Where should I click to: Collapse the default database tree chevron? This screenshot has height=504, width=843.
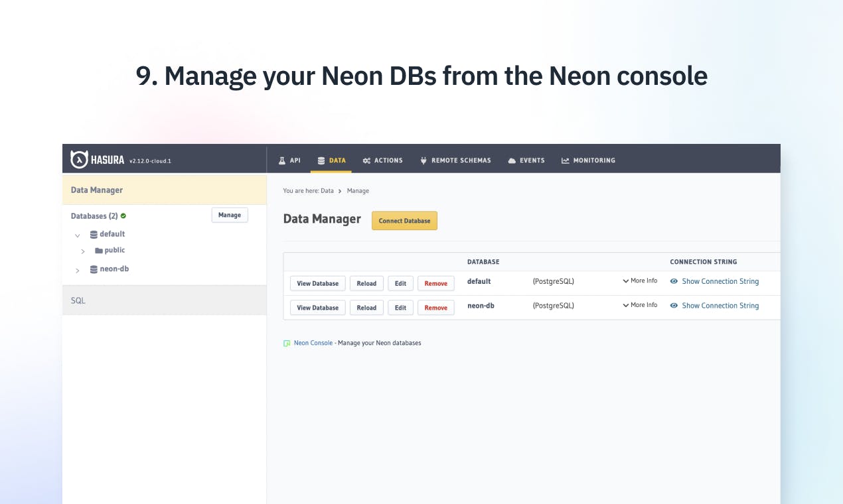78,235
